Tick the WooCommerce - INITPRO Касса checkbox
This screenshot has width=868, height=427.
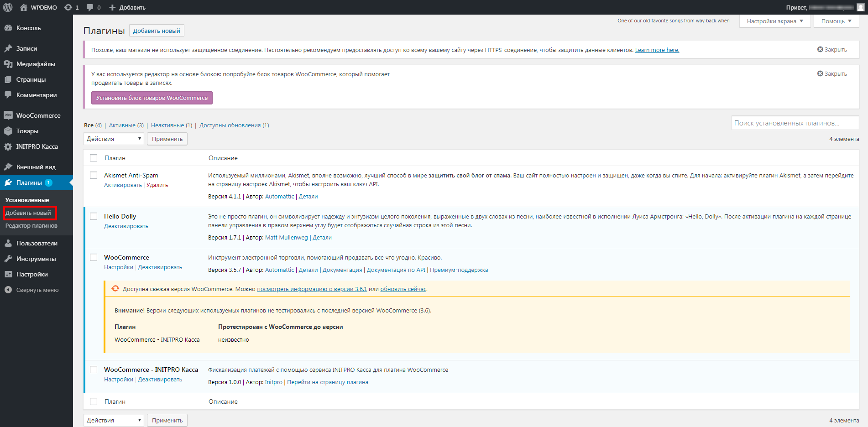pos(94,370)
